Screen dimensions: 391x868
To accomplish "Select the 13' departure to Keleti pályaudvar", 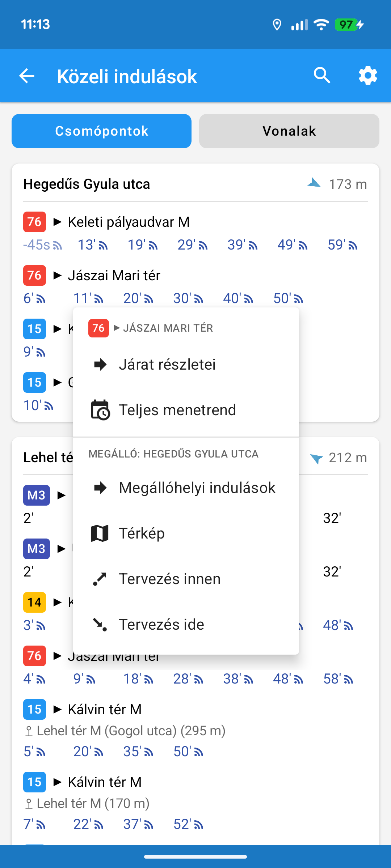I will click(93, 245).
